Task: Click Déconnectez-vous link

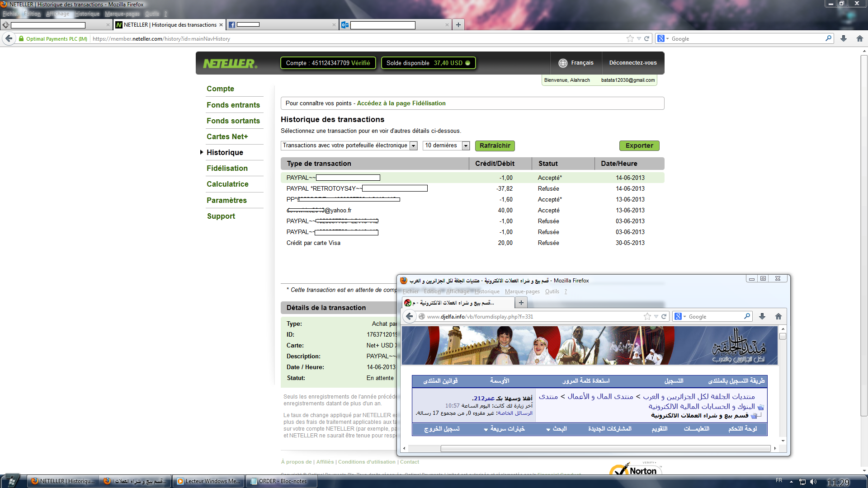Action: click(633, 63)
